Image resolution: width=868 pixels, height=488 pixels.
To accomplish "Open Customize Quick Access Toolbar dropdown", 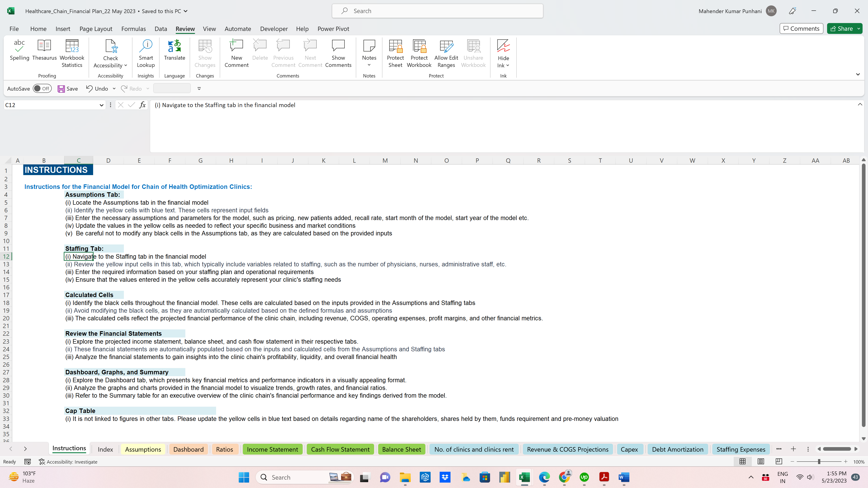I will [x=199, y=89].
